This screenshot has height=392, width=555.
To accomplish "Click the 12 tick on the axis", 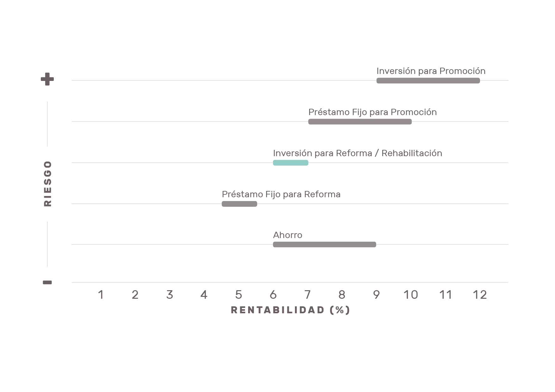I will pos(480,295).
